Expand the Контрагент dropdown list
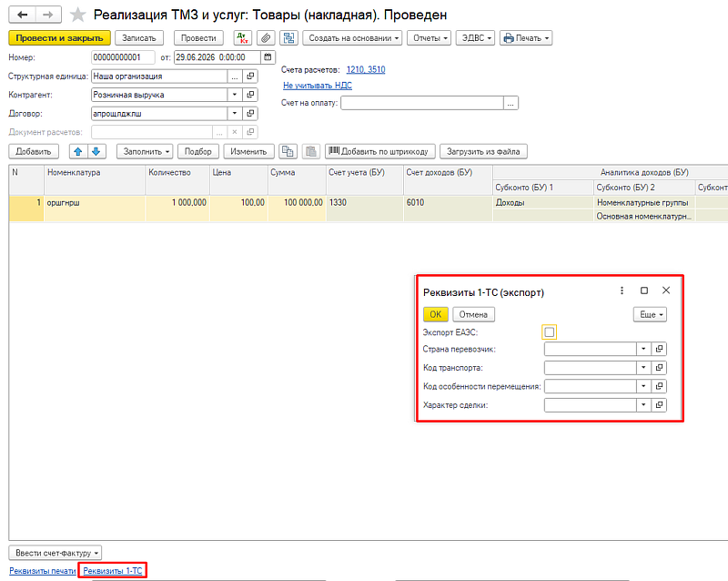The image size is (728, 581). coord(235,95)
